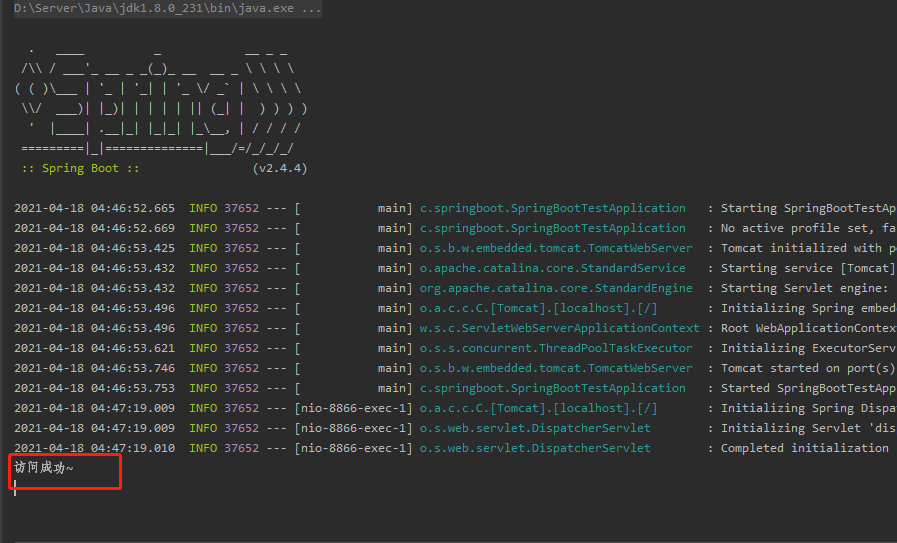Click the 04:46:52.665 timestamp
The width and height of the screenshot is (897, 543).
click(94, 208)
